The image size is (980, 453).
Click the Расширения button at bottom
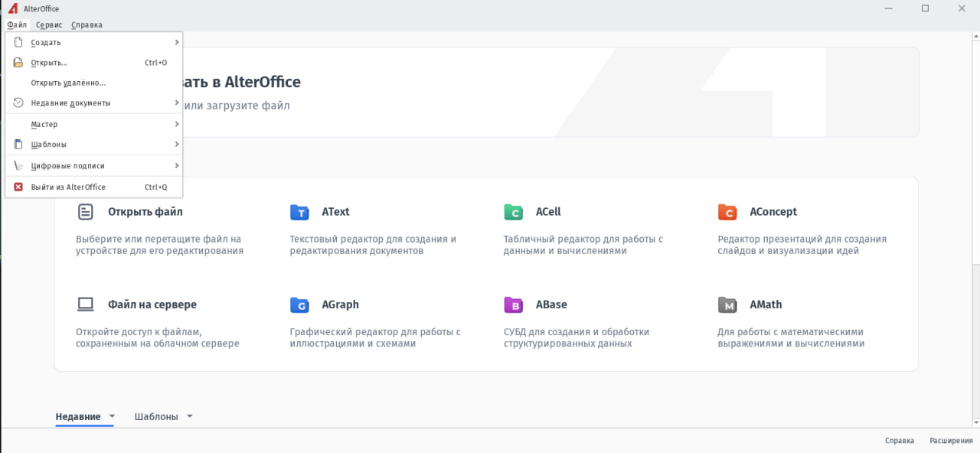[951, 441]
